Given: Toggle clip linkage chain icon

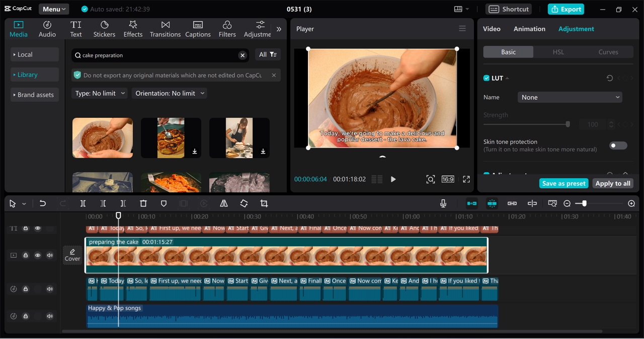Looking at the screenshot, I should coord(512,204).
